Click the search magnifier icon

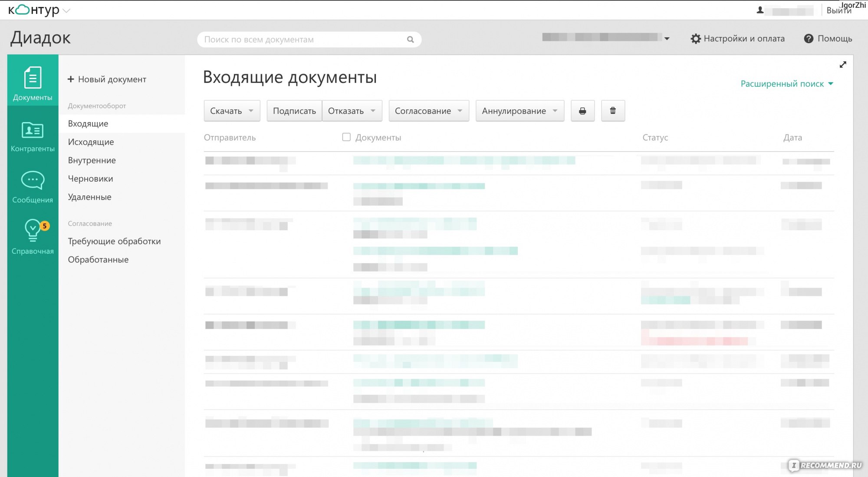410,40
